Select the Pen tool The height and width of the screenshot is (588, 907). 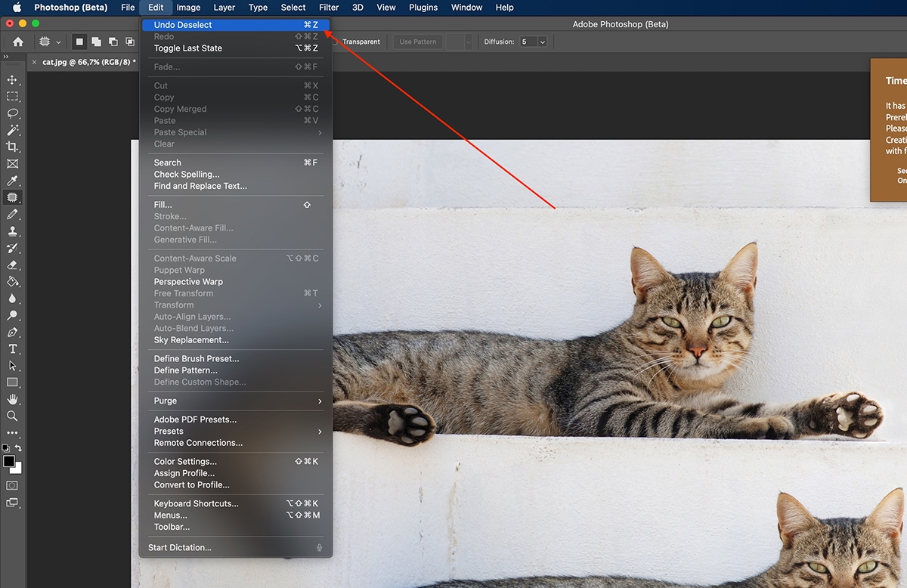tap(12, 332)
